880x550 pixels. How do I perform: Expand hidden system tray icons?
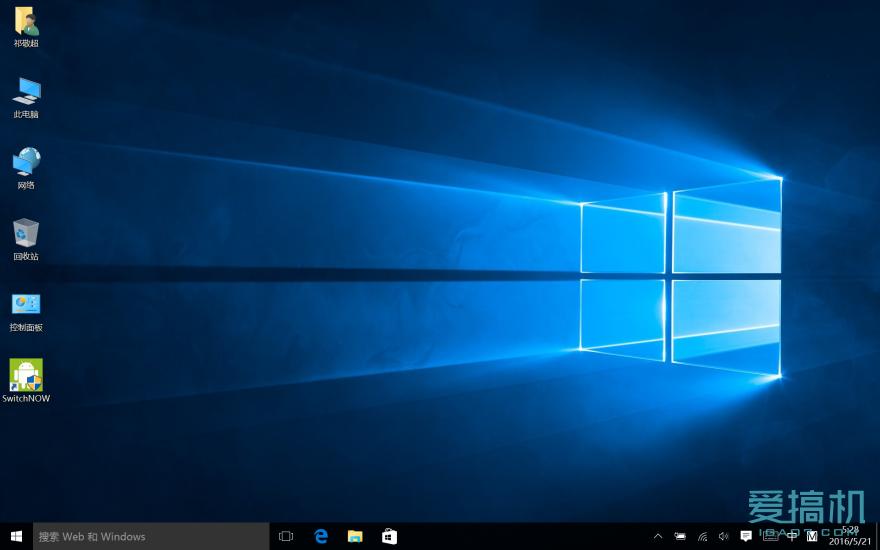tap(657, 537)
